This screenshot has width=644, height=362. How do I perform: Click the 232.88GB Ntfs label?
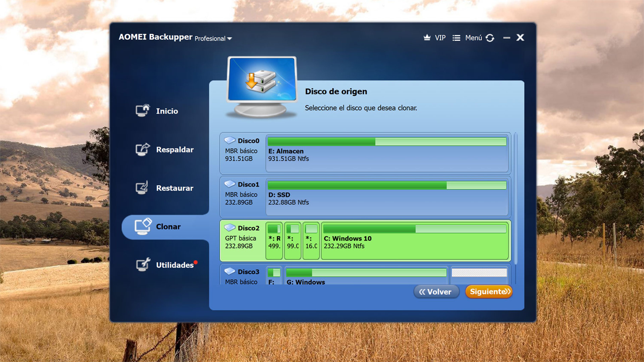pyautogui.click(x=288, y=203)
